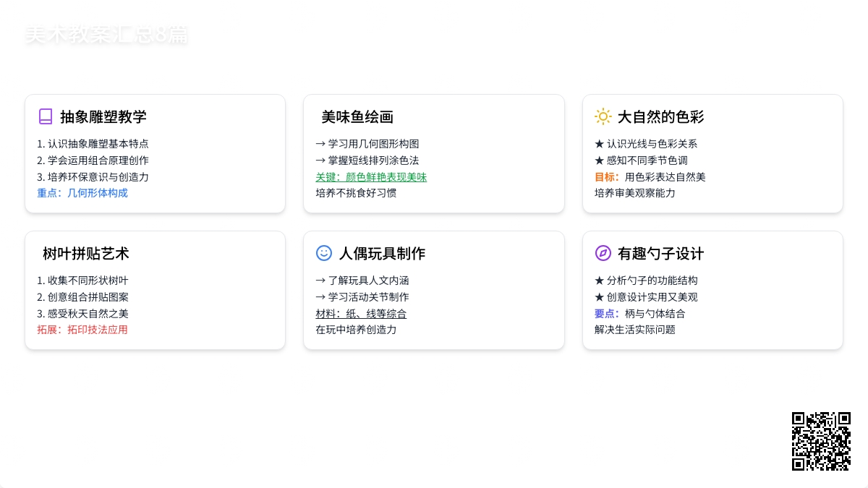Click the red 拓展：拓印技法应用 text
The height and width of the screenshot is (488, 868).
coord(82,330)
